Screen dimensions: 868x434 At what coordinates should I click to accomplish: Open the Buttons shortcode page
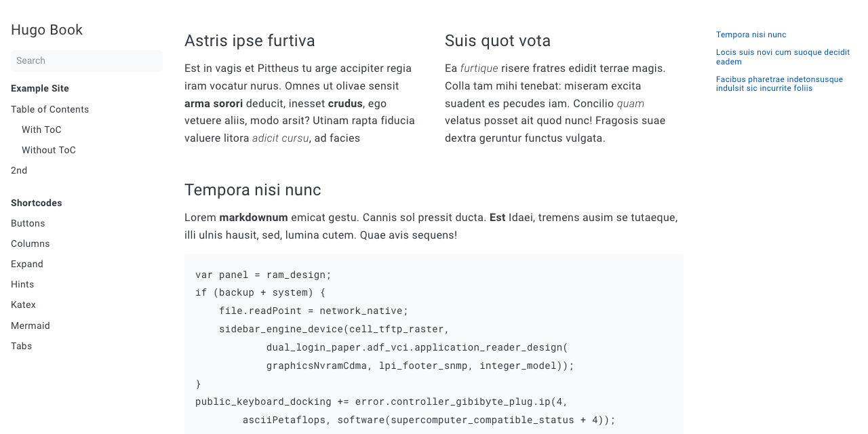(28, 223)
